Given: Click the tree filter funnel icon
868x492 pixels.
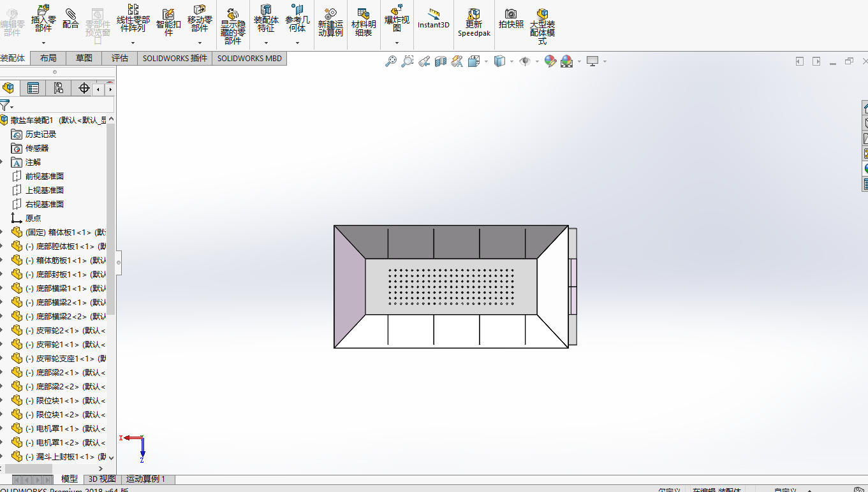Looking at the screenshot, I should click(5, 105).
